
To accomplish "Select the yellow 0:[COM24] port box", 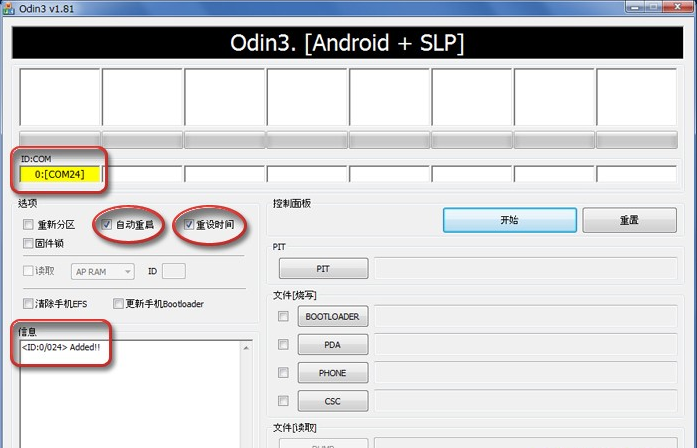I will [60, 174].
